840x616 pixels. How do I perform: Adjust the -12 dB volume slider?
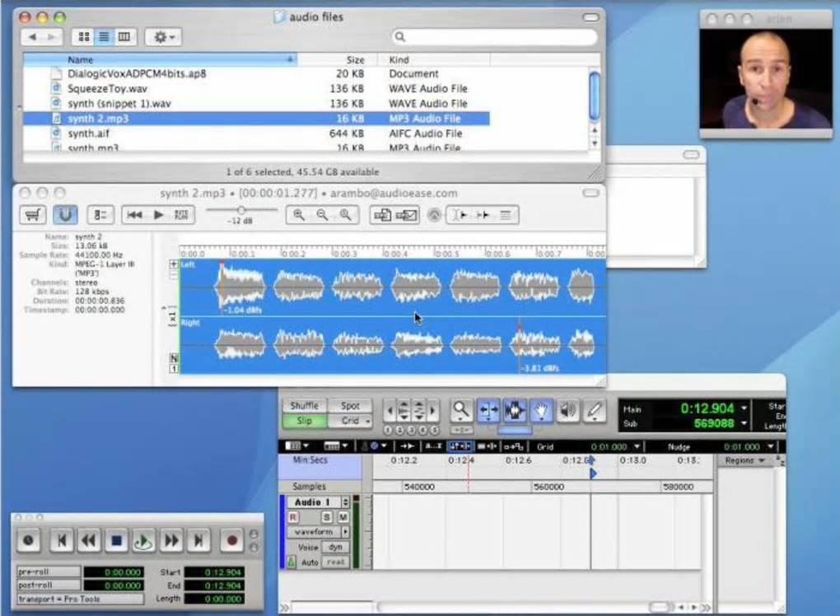click(240, 211)
